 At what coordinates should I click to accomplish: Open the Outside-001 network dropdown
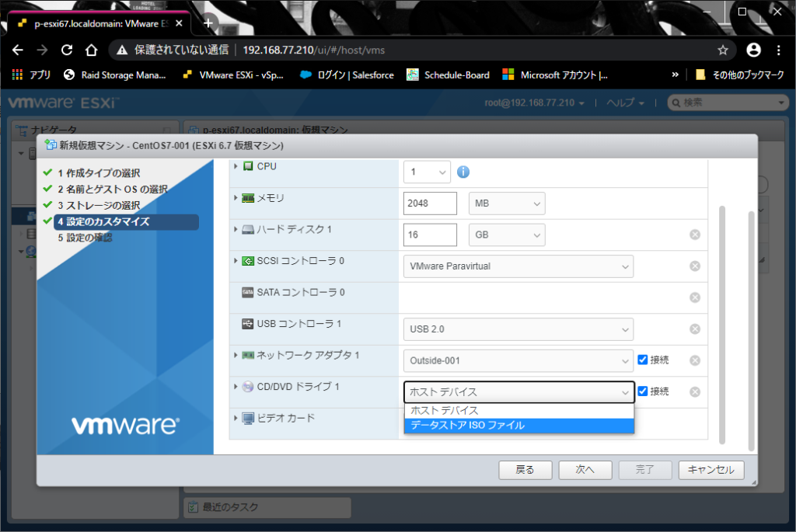(x=518, y=360)
